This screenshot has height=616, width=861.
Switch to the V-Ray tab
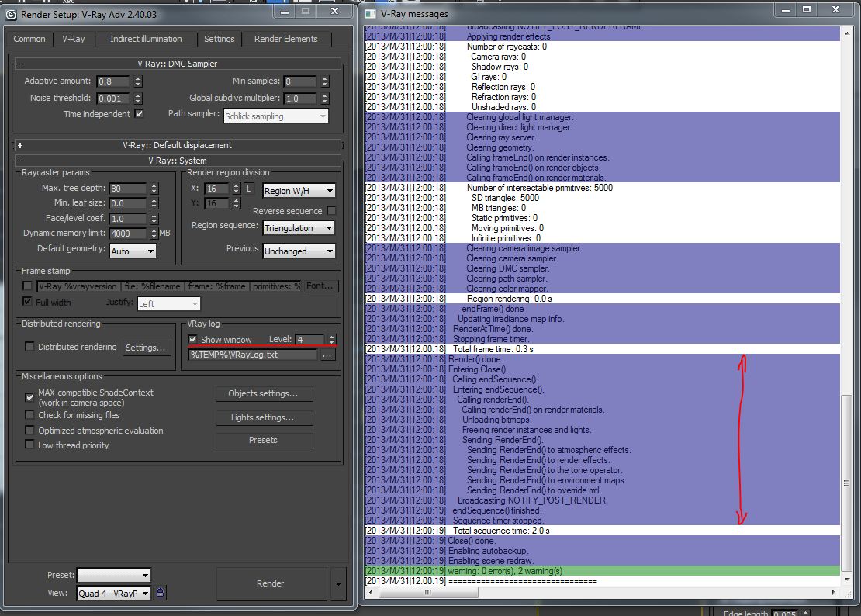coord(74,39)
